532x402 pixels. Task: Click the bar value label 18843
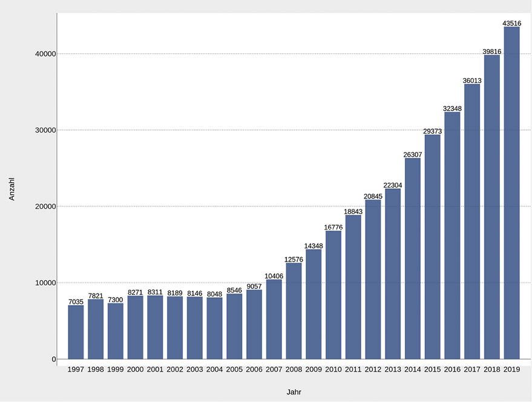353,211
